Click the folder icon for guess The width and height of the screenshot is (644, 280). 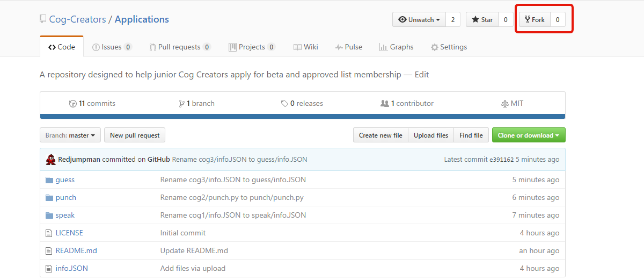tap(49, 180)
